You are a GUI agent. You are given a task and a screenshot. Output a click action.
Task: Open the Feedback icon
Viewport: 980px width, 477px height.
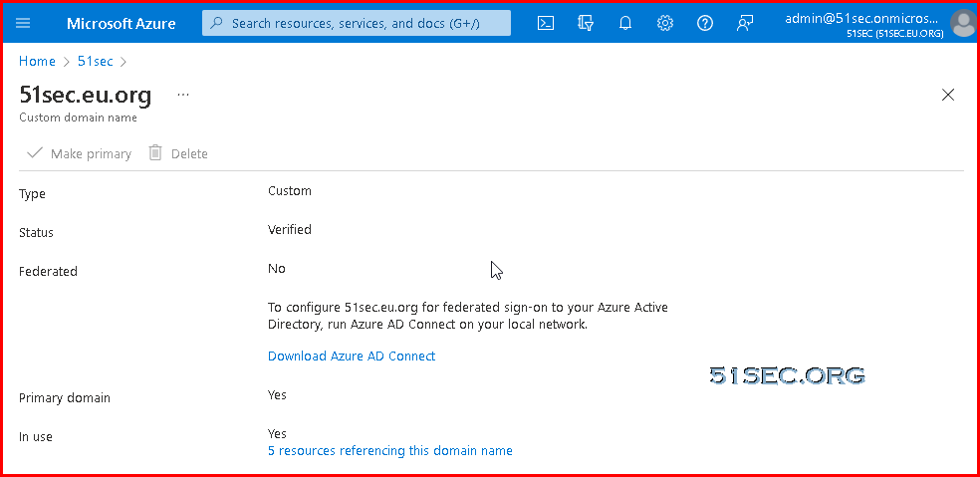[x=744, y=23]
